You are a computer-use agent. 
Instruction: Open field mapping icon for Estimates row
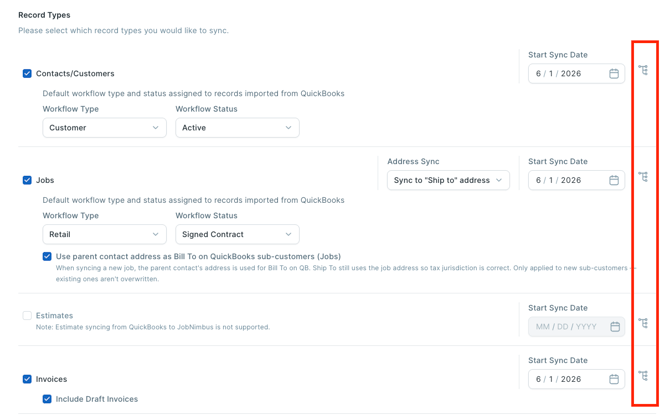click(643, 323)
